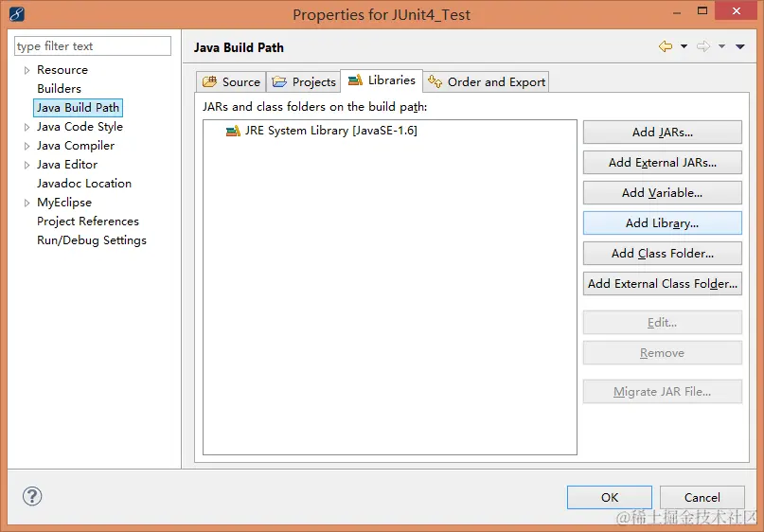
Task: Expand the Java Compiler node
Action: (x=27, y=146)
